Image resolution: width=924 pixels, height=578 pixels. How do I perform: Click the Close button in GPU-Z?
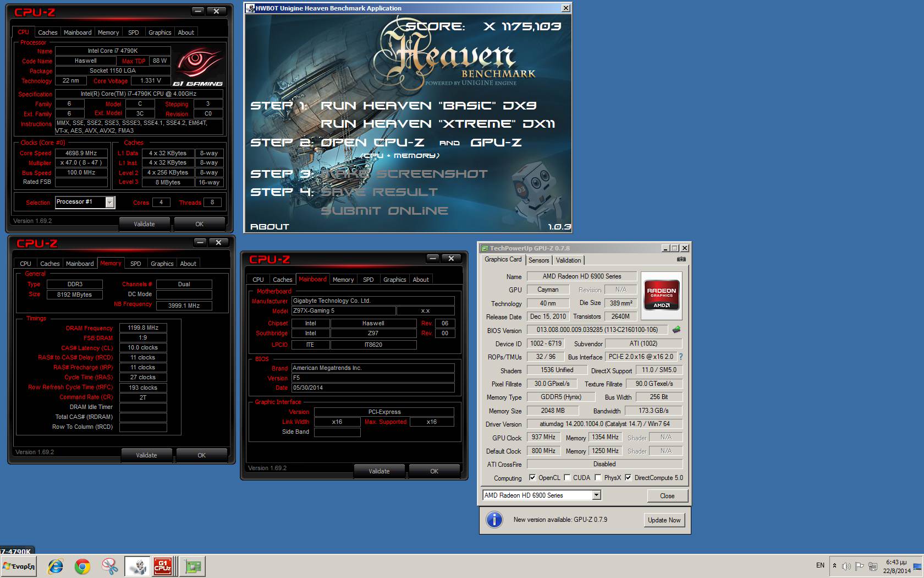pyautogui.click(x=667, y=496)
